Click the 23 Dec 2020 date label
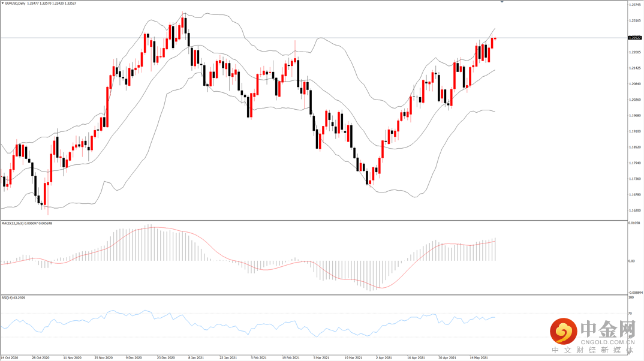The height and width of the screenshot is (361, 644). pyautogui.click(x=166, y=358)
